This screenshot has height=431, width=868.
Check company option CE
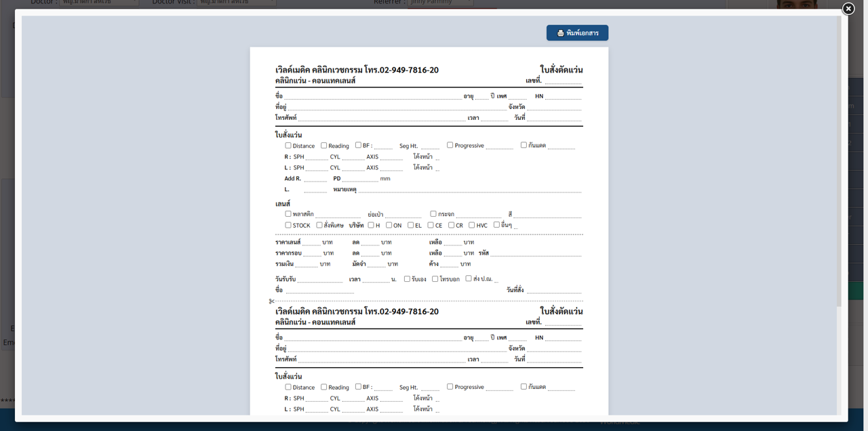[431, 225]
